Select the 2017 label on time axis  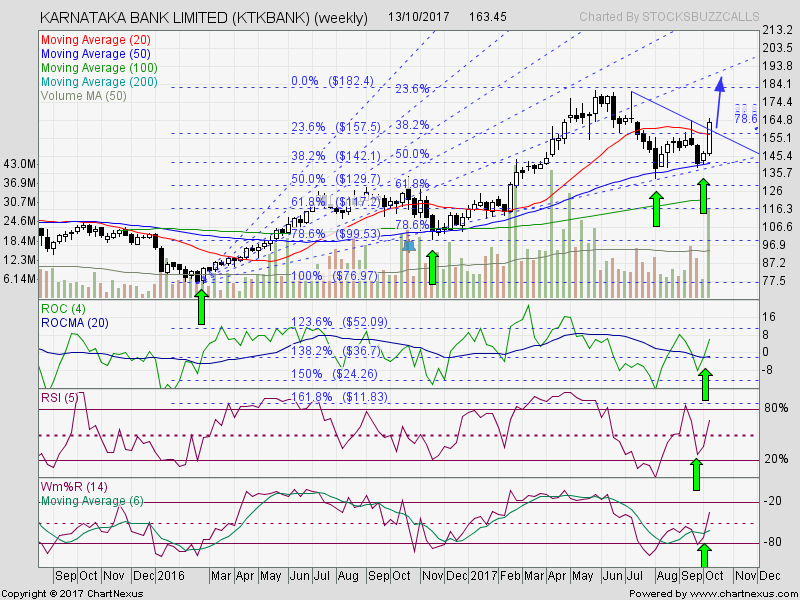[484, 576]
